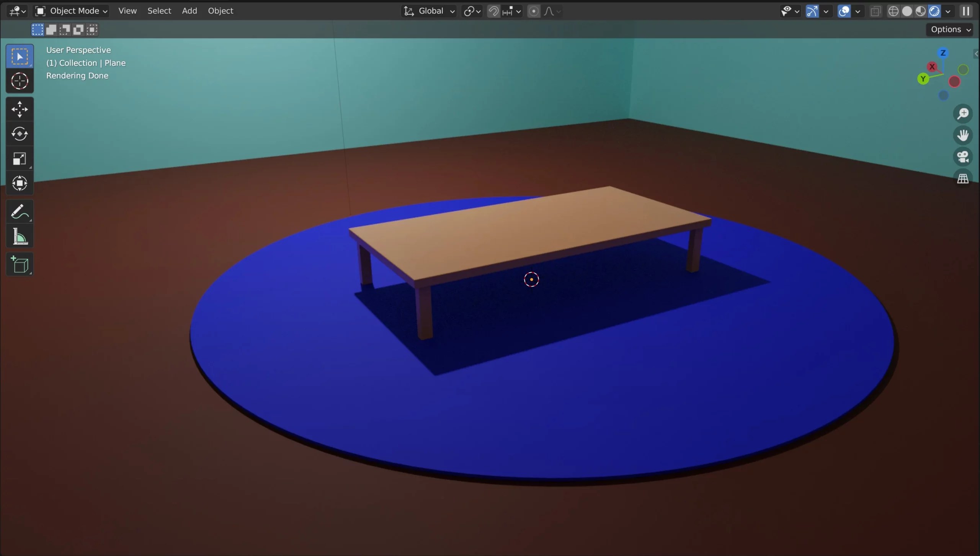Switch to solid viewport shading
980x556 pixels.
pyautogui.click(x=908, y=11)
